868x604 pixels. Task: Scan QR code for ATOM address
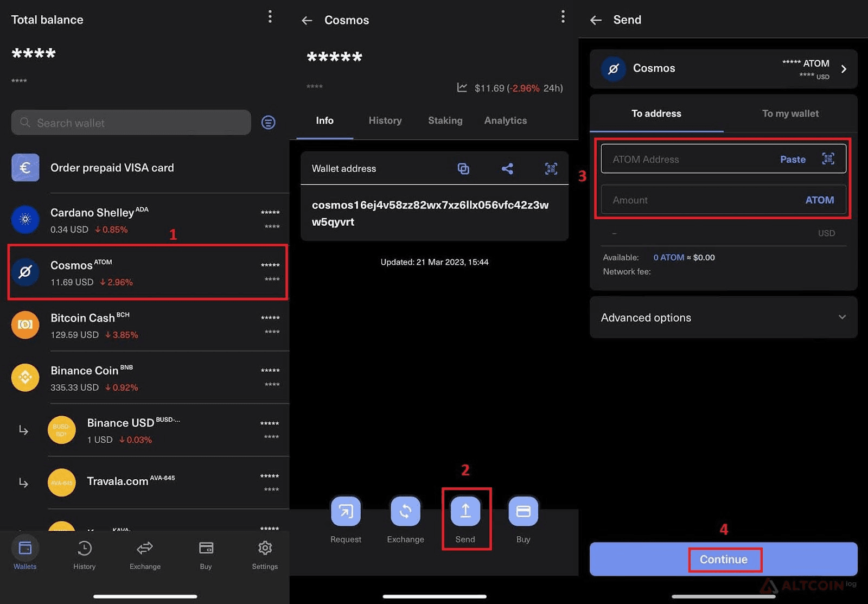tap(828, 158)
